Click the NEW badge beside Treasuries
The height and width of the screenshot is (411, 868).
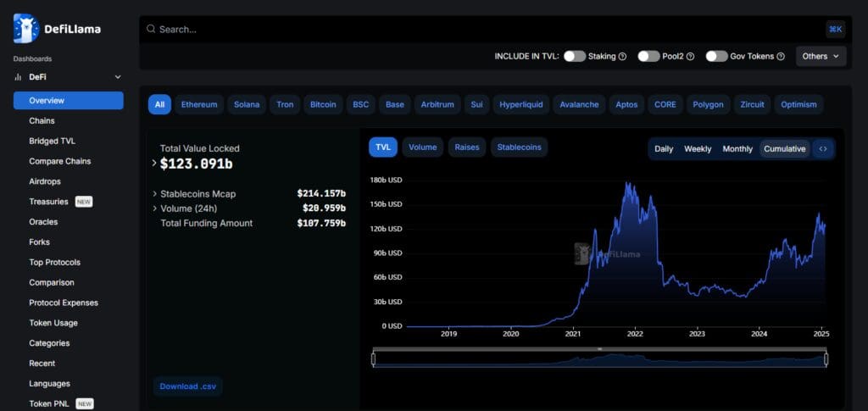point(84,202)
